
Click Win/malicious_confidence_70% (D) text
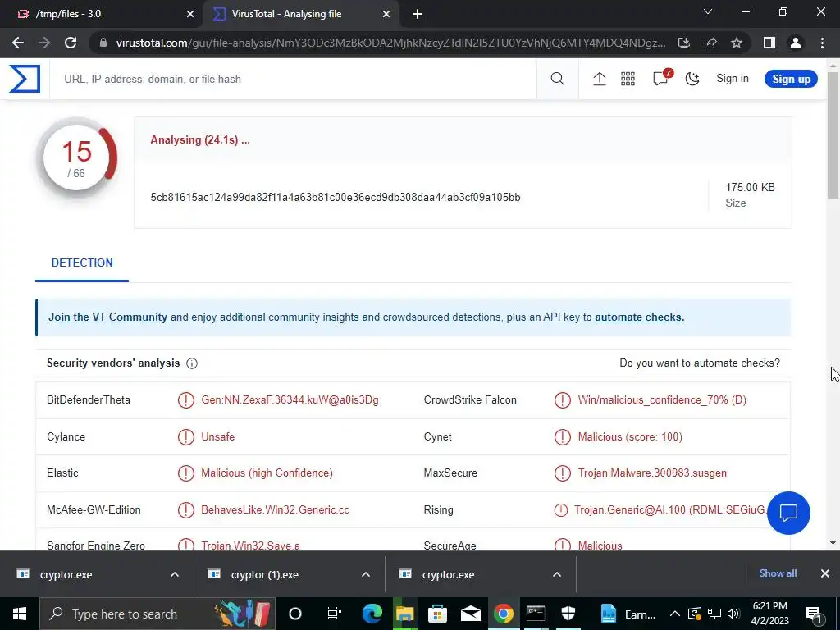pos(662,400)
